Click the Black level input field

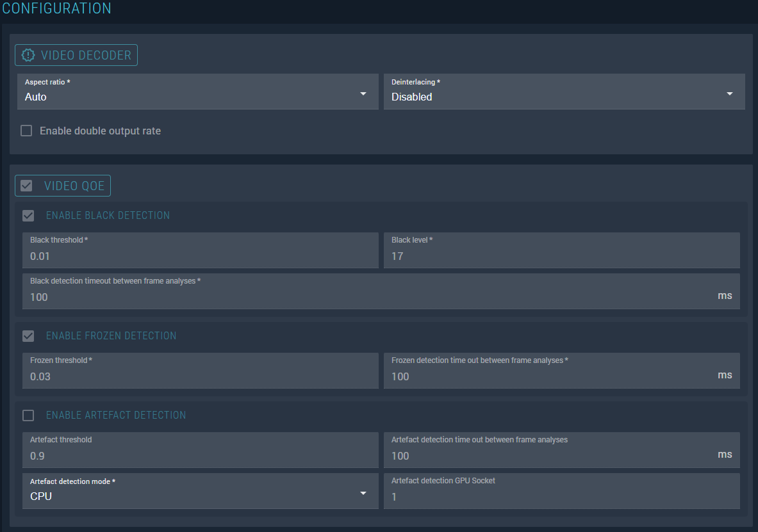561,256
